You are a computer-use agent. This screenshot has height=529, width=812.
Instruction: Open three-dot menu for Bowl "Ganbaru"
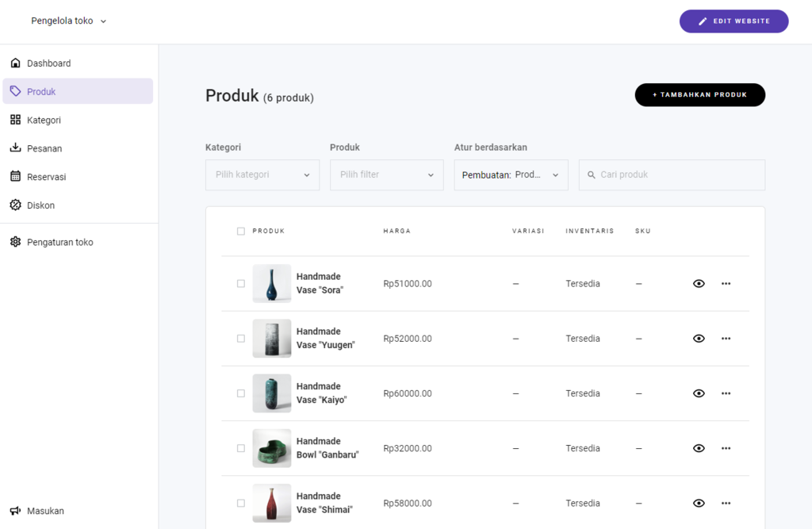(726, 448)
